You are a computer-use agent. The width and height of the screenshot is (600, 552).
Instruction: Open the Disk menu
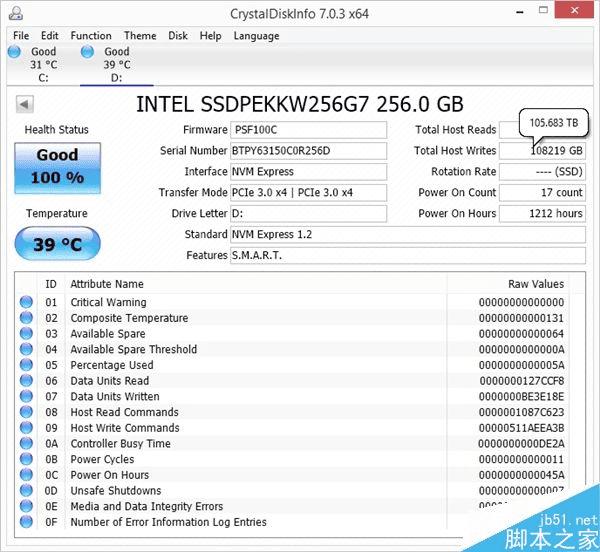[x=178, y=36]
